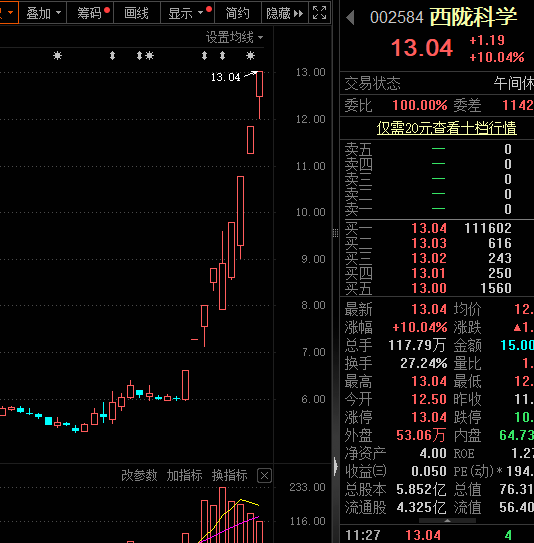Click the panel divider grip handle

tap(336, 233)
